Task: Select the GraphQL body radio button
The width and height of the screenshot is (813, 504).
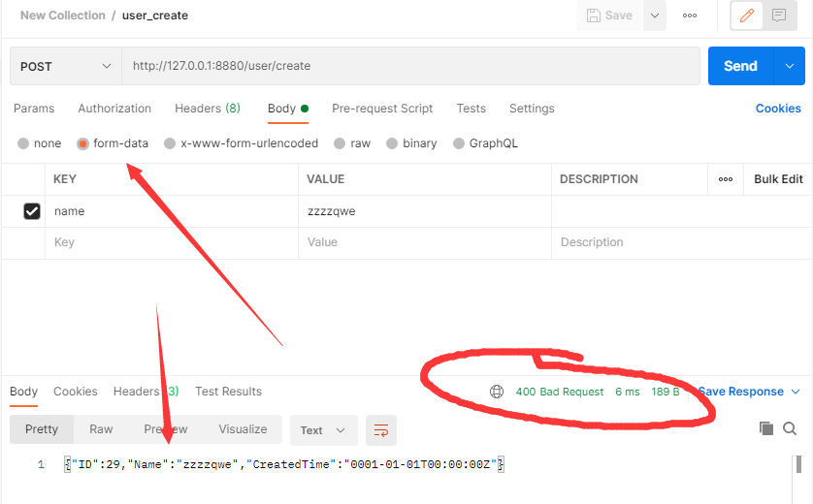Action: 458,143
